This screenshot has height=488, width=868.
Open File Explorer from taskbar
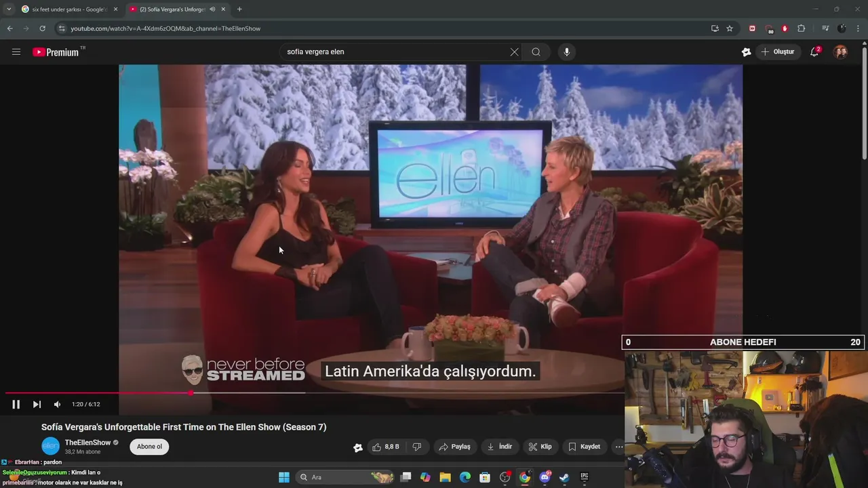point(445,477)
